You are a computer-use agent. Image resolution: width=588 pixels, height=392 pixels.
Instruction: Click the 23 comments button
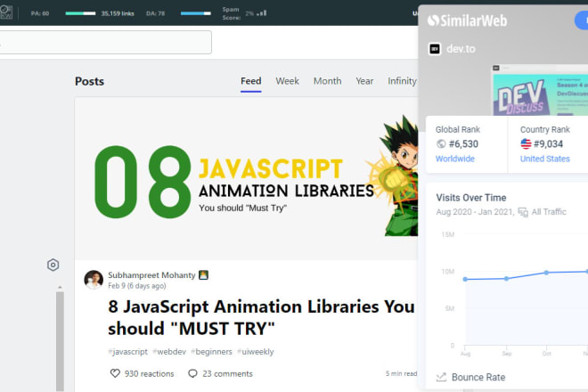[221, 373]
